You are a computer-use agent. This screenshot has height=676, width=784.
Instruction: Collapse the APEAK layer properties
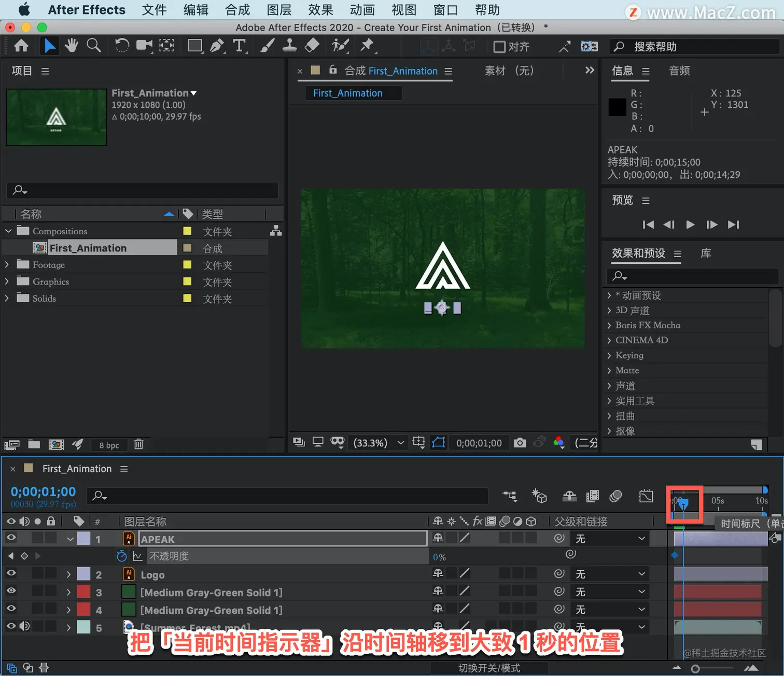pos(70,539)
